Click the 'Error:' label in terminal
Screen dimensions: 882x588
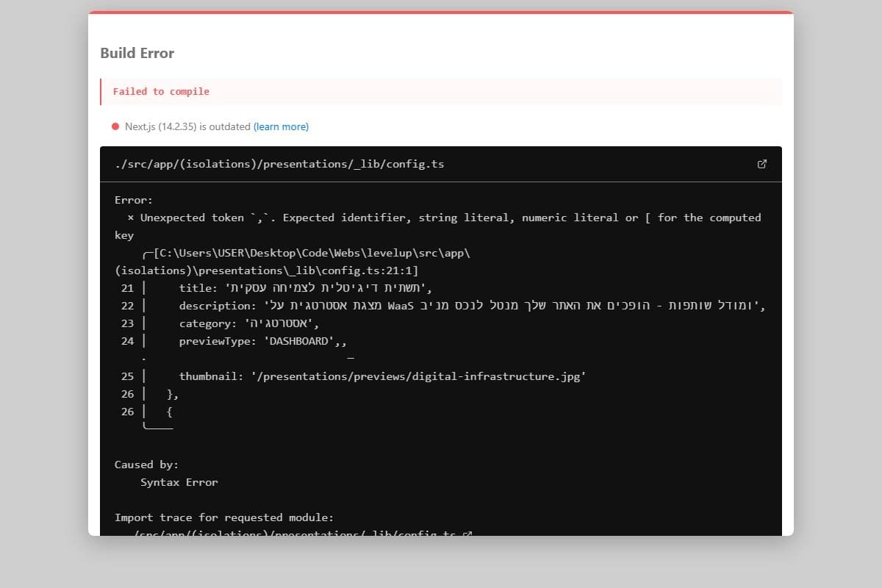(134, 200)
